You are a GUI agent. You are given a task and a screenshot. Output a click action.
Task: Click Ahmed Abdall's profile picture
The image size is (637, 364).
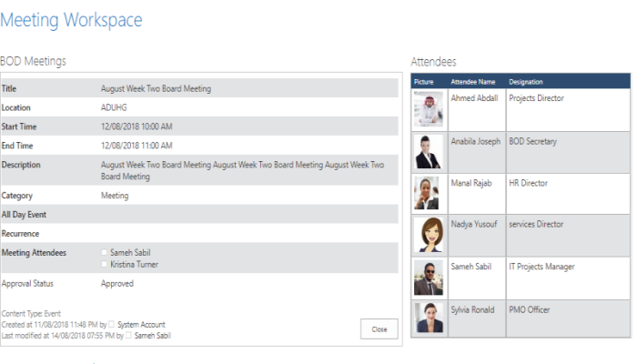click(428, 109)
